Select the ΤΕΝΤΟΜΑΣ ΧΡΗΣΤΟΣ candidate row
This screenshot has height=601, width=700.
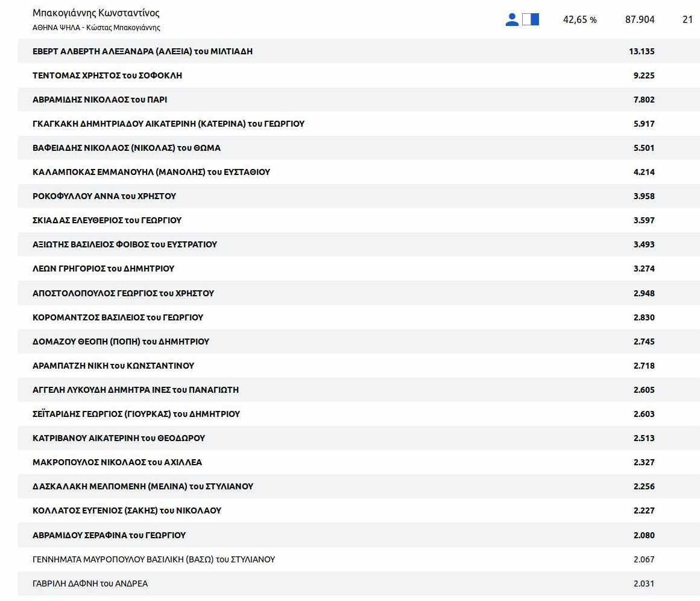(107, 75)
